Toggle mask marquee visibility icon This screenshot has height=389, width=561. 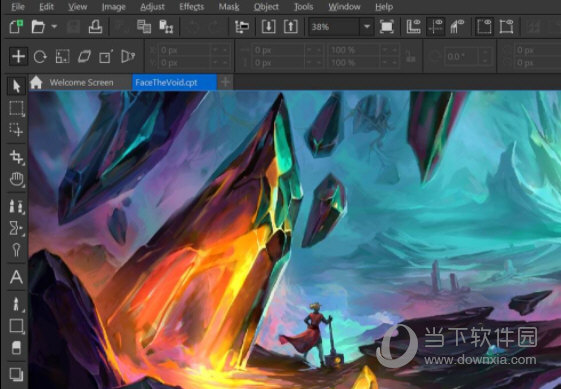[484, 27]
